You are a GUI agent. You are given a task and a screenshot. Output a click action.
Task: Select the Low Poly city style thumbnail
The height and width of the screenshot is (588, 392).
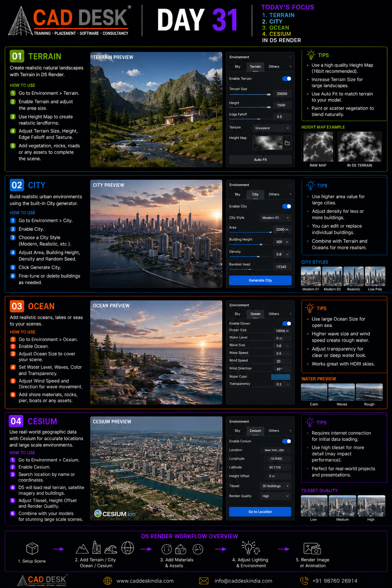375,276
